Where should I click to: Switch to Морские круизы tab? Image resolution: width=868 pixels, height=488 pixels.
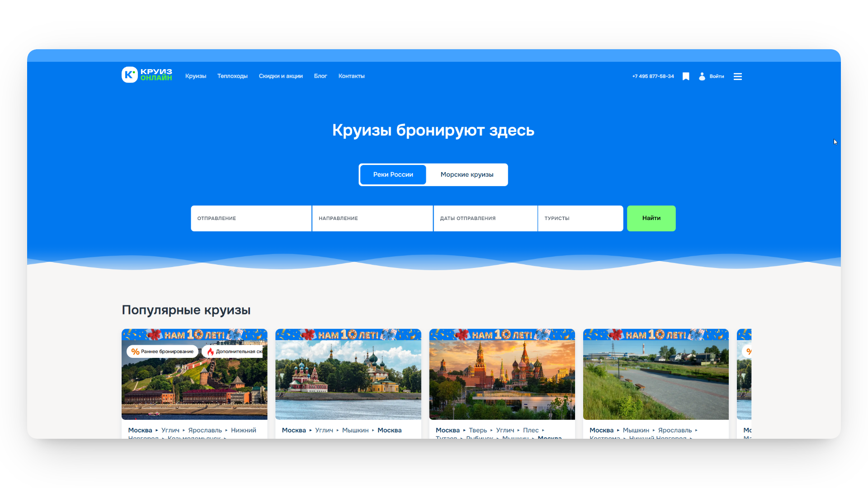467,174
